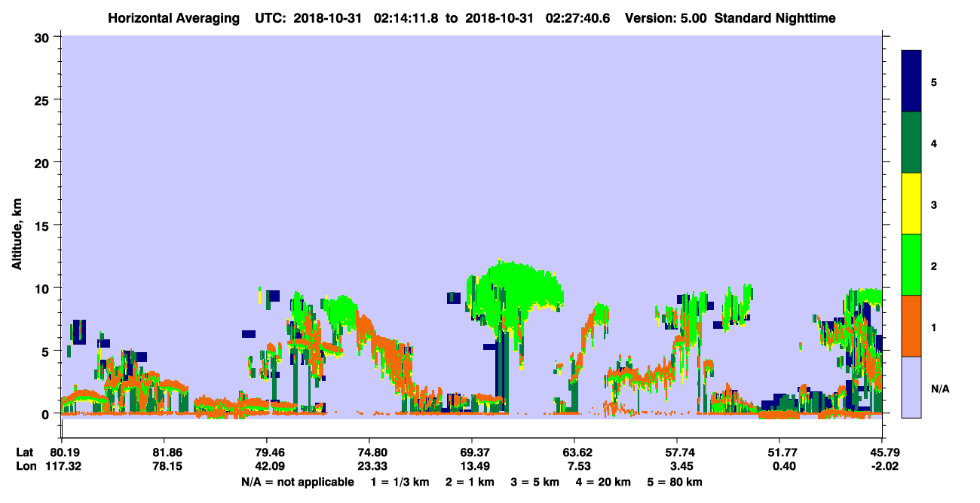The height and width of the screenshot is (503, 980).
Task: Click latitude value 69.37
Action: [x=472, y=452]
